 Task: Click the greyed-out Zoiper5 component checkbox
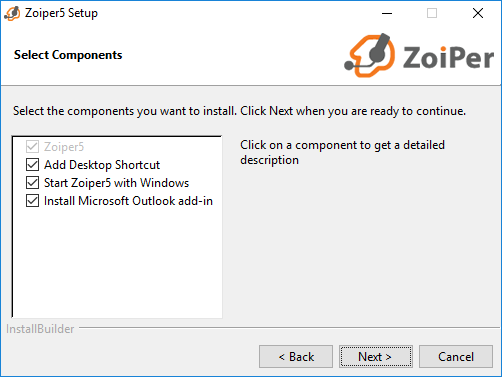click(x=32, y=147)
